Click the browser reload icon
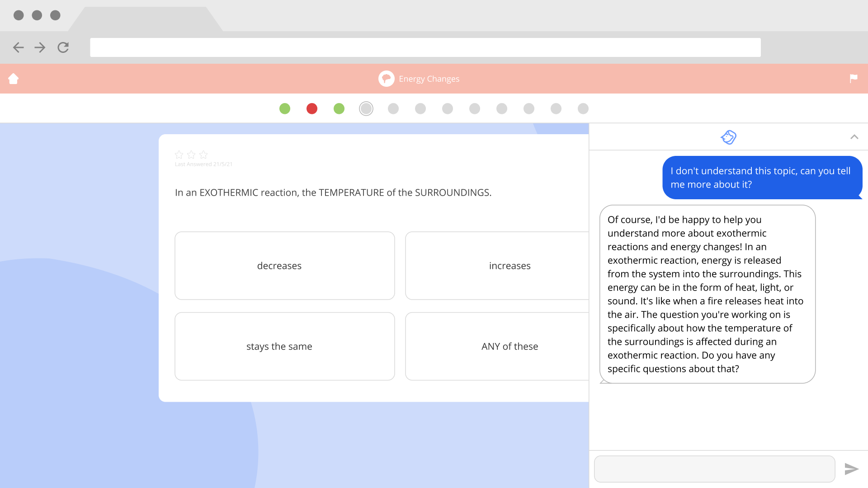Viewport: 868px width, 488px height. point(63,47)
